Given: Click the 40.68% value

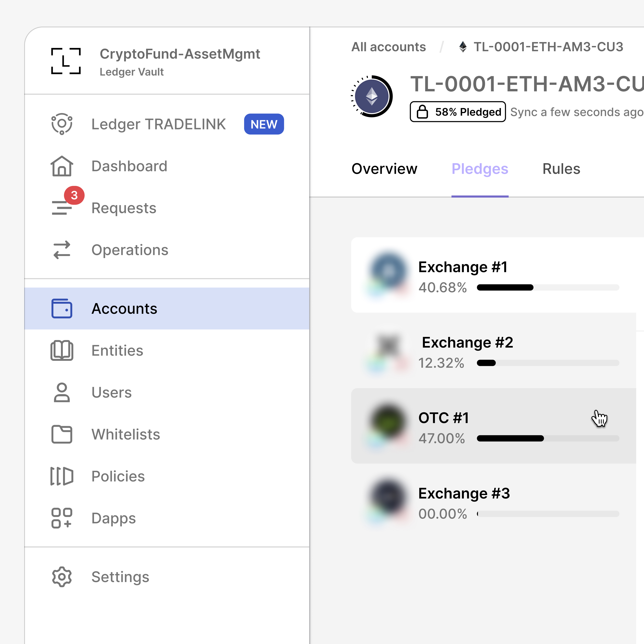Looking at the screenshot, I should [443, 287].
